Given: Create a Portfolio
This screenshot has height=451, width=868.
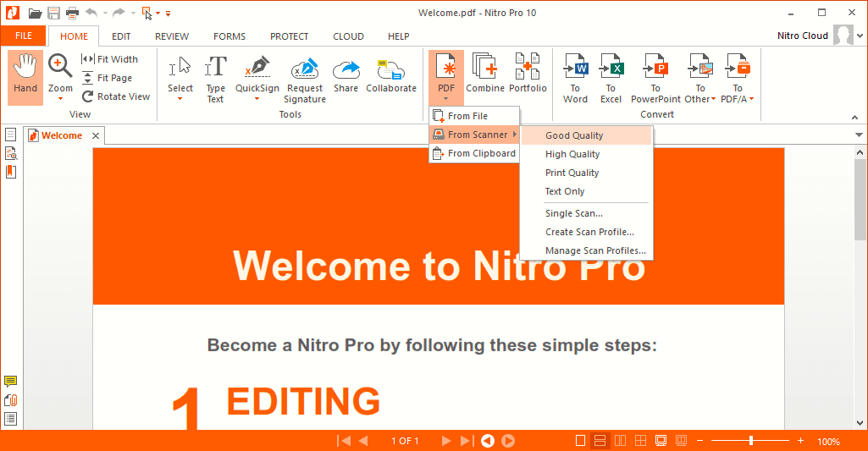Looking at the screenshot, I should [528, 74].
